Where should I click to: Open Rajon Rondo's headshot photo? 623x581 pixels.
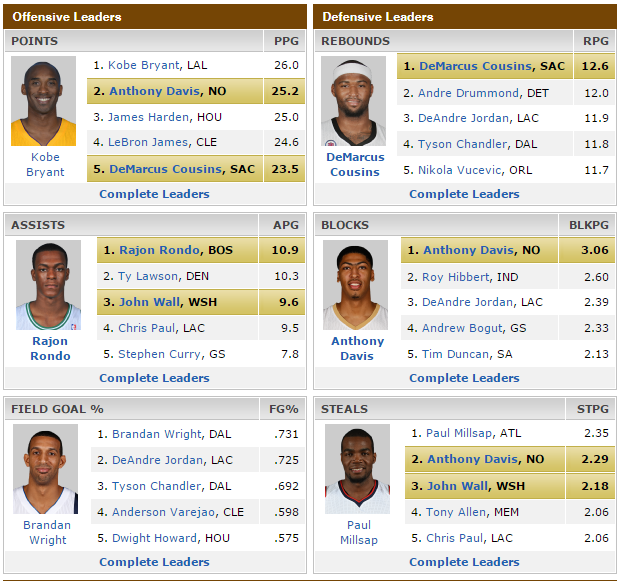[48, 285]
